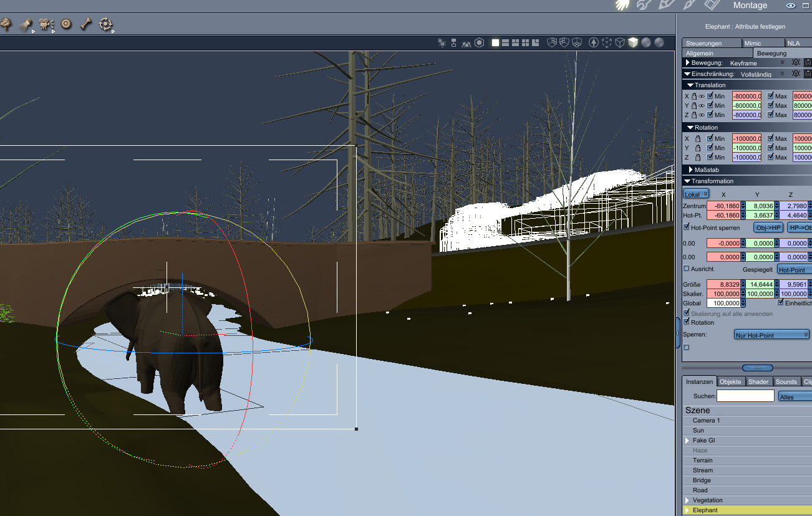
Task: Switch to two horizontal panes viewport layout
Action: (x=506, y=42)
